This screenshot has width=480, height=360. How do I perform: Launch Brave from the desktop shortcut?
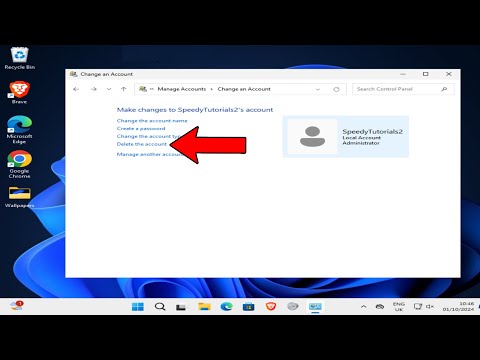(x=19, y=92)
